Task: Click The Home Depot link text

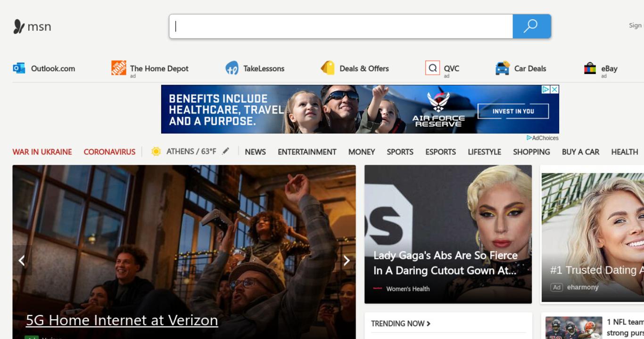Action: [x=159, y=68]
